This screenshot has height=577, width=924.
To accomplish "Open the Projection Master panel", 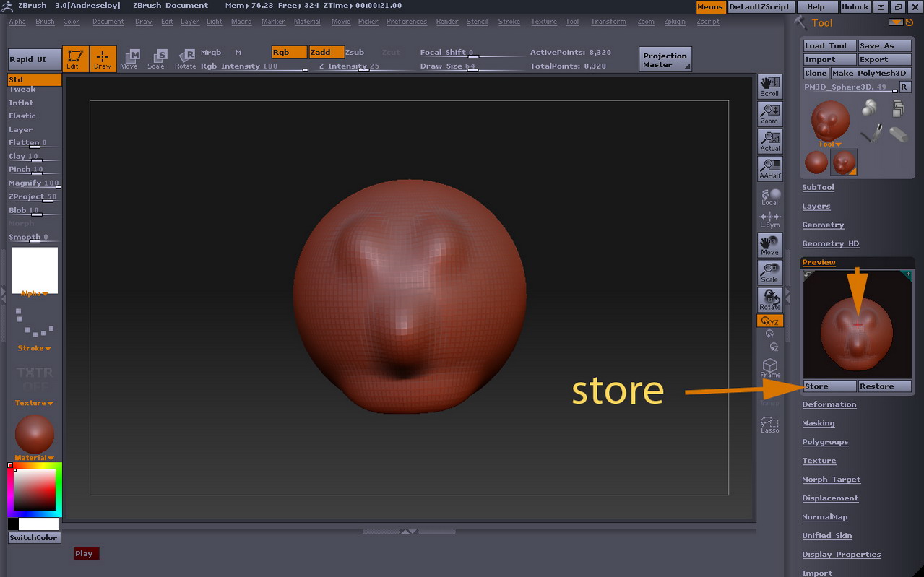I will pyautogui.click(x=664, y=58).
